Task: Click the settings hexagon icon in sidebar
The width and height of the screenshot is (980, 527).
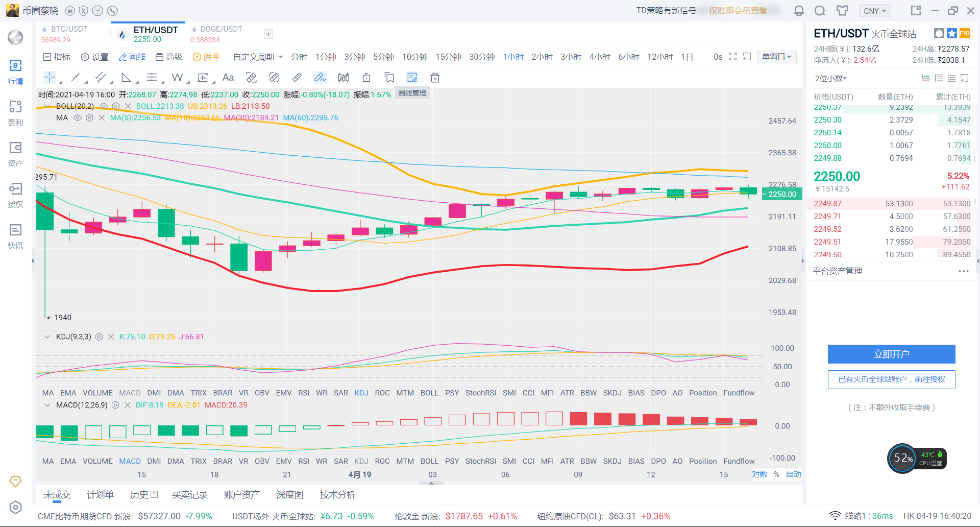Action: (x=16, y=507)
